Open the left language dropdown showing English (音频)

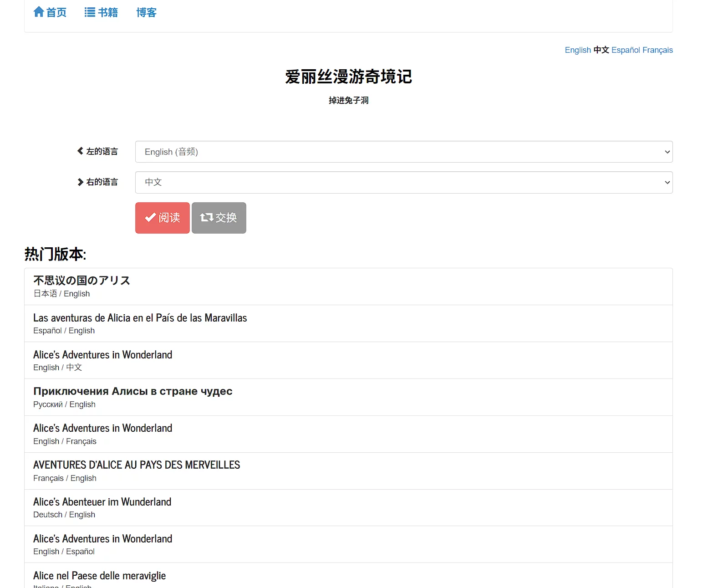[x=403, y=152]
